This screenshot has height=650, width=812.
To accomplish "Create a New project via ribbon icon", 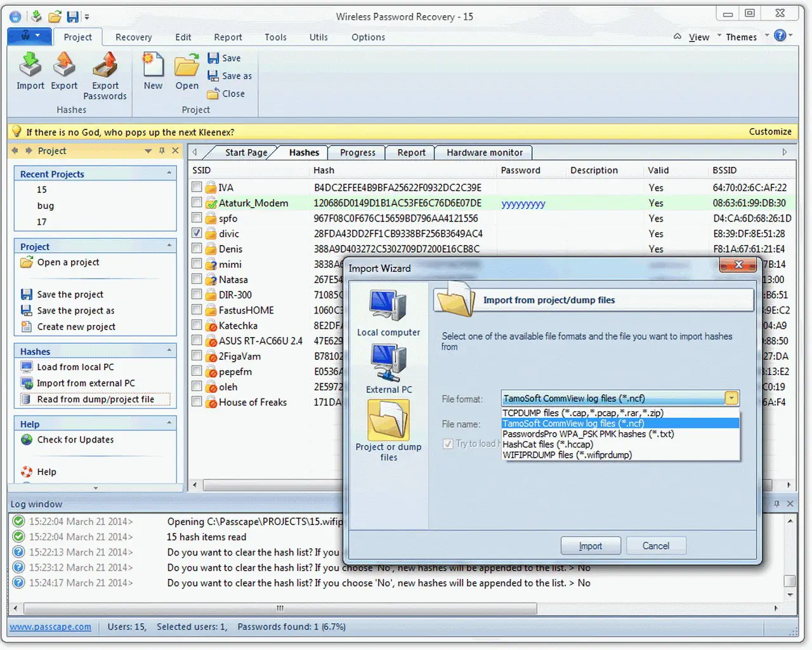I will [x=153, y=71].
